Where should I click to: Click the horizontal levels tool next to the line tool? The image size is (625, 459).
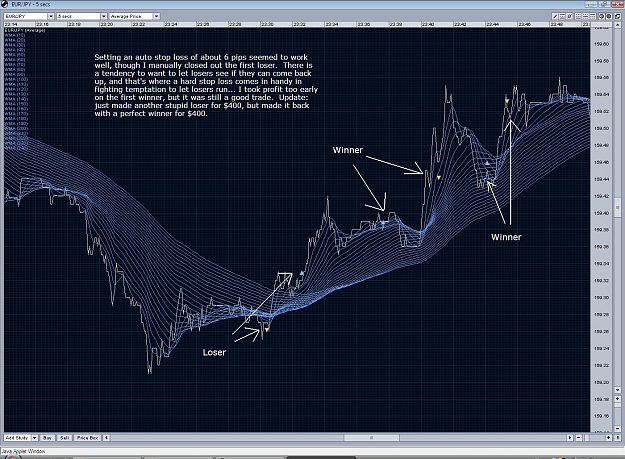click(562, 16)
